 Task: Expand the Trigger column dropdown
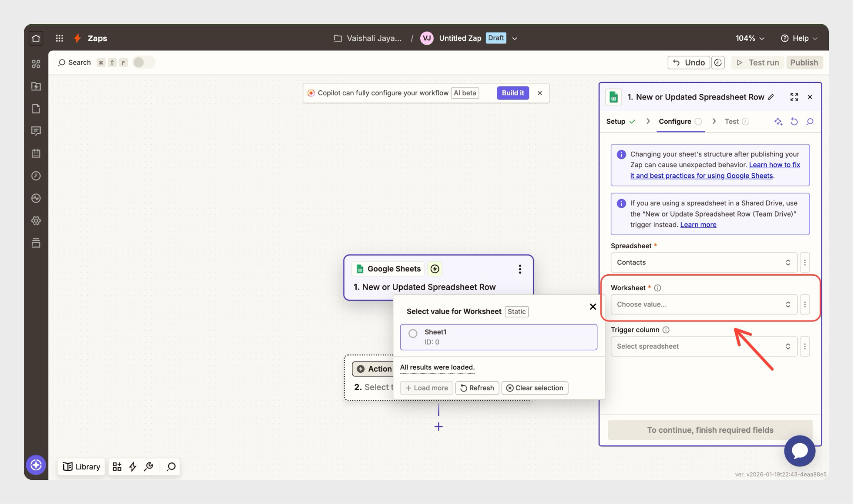pos(703,347)
